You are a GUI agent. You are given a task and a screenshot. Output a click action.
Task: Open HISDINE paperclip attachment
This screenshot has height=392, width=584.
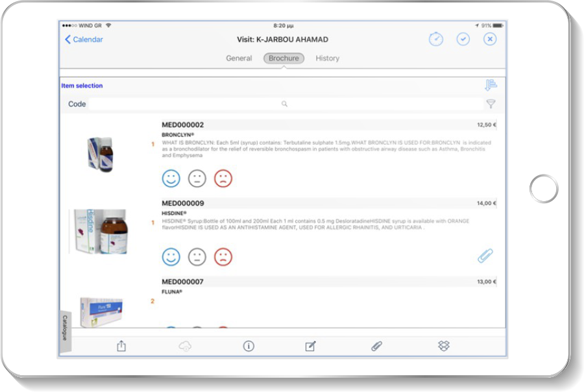(485, 256)
